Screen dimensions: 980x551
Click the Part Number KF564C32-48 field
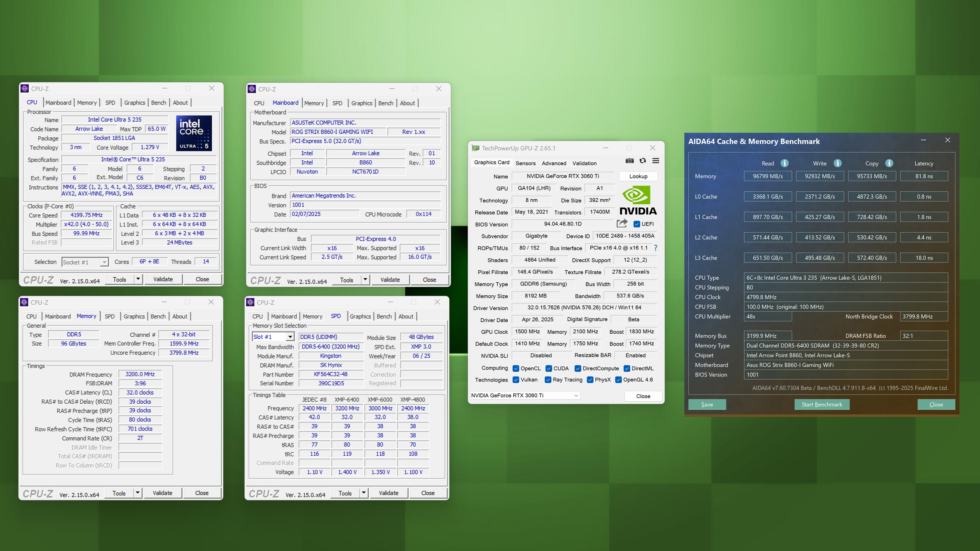(331, 374)
